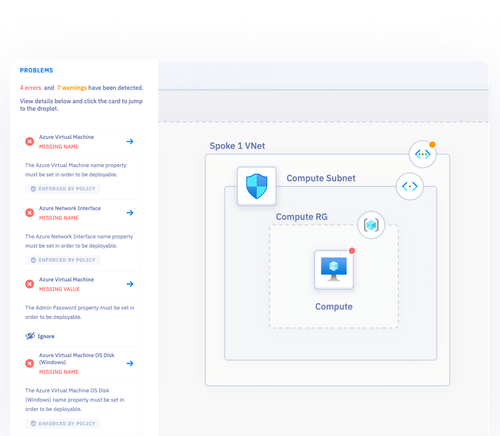Open Azure Virtual Machine OS Disk arrow
This screenshot has height=436, width=500.
tap(130, 363)
